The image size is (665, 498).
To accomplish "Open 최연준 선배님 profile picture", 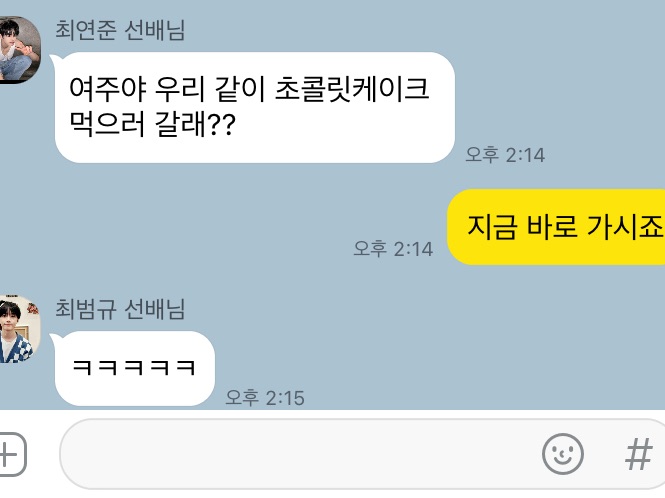I will pyautogui.click(x=18, y=50).
